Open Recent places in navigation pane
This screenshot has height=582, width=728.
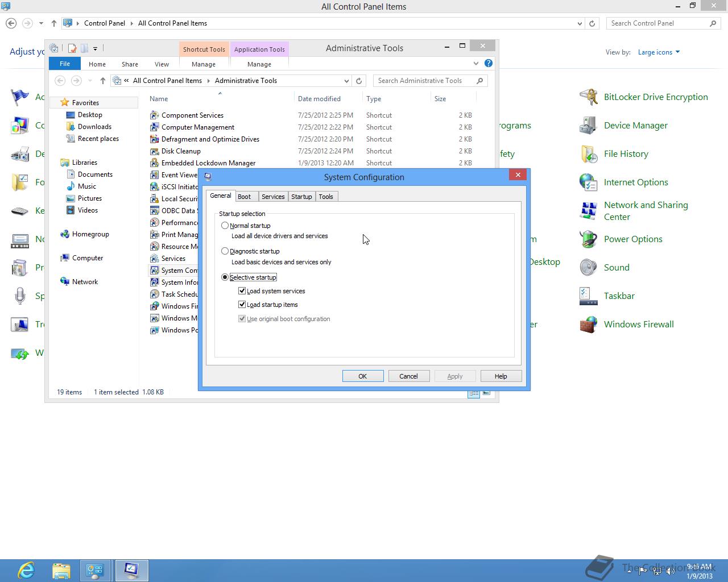[x=98, y=139]
